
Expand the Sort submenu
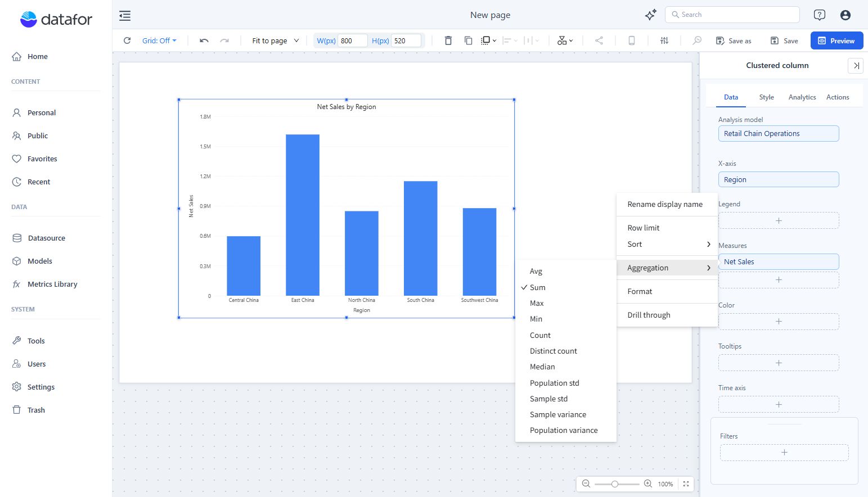click(667, 244)
